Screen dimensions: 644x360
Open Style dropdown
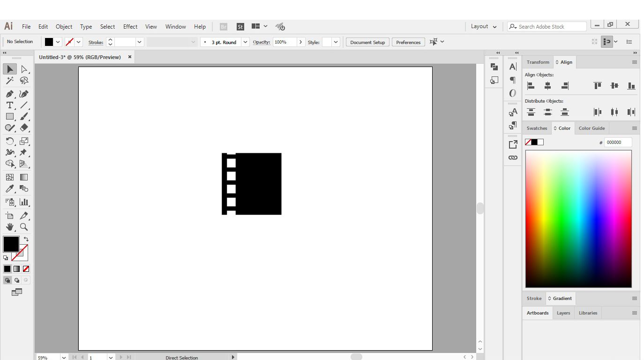coord(336,42)
